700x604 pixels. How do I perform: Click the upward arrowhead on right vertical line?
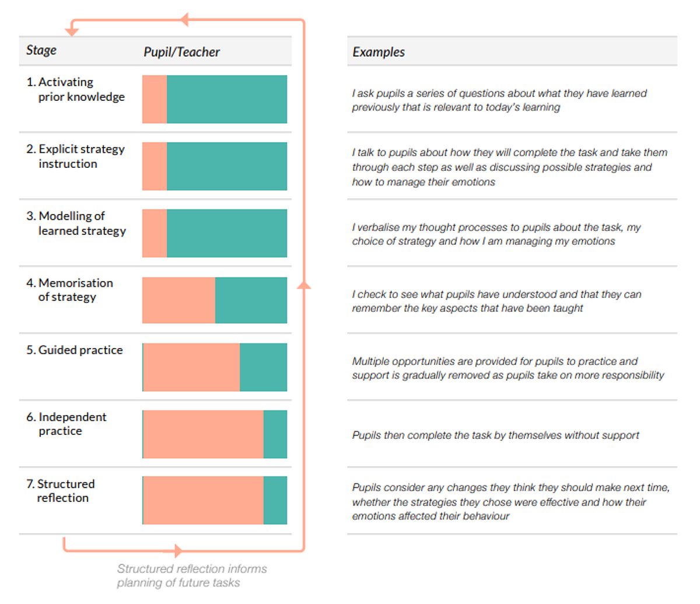click(x=304, y=284)
